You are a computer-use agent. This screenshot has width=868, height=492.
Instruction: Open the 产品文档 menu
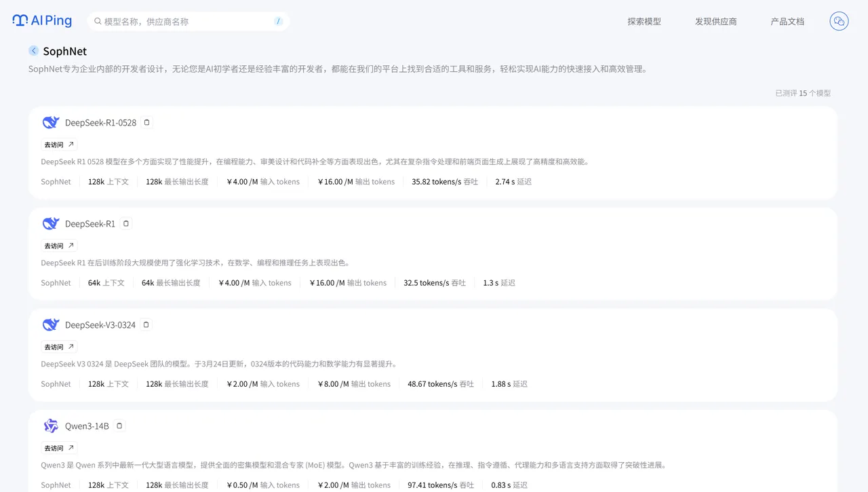[787, 22]
